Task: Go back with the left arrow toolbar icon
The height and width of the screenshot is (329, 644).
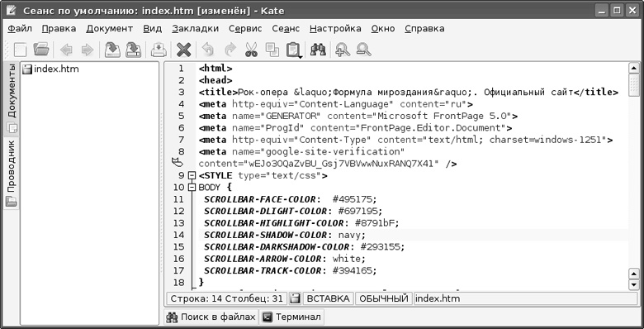Action: [x=66, y=50]
